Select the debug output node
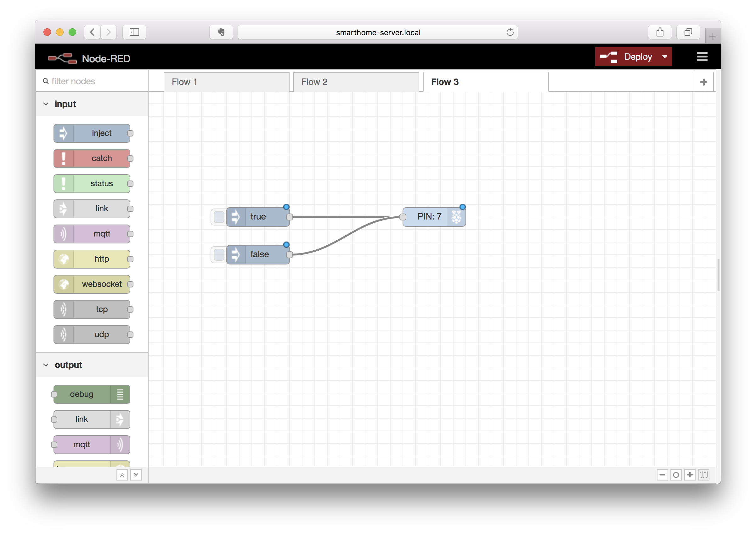The width and height of the screenshot is (756, 534). pos(91,394)
